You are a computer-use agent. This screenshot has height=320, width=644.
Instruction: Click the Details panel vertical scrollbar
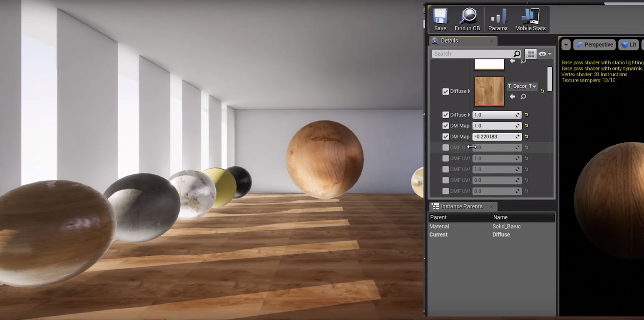pos(550,79)
